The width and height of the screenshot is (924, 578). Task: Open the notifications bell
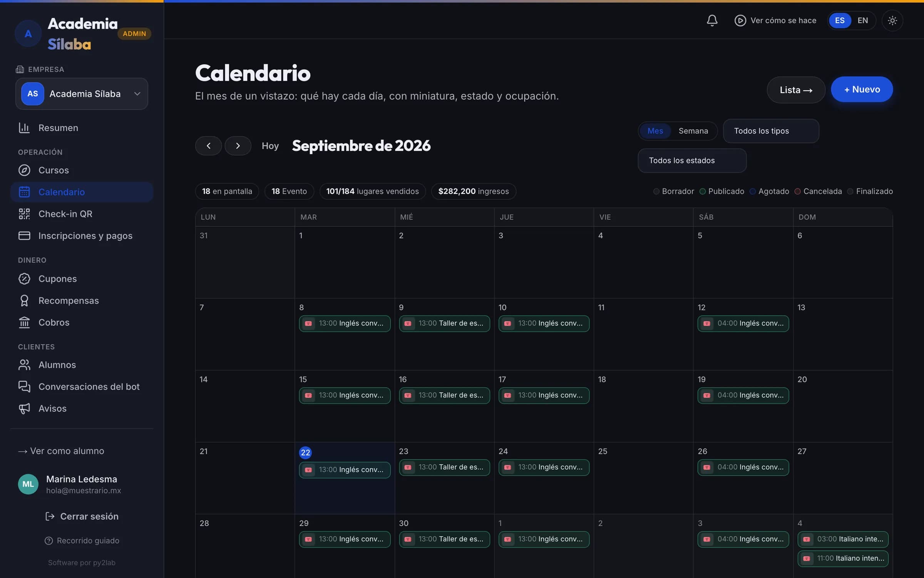(x=712, y=20)
